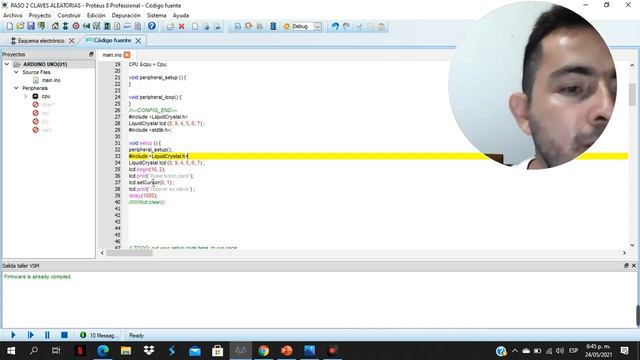Click the Close Project icon after save

point(42,27)
